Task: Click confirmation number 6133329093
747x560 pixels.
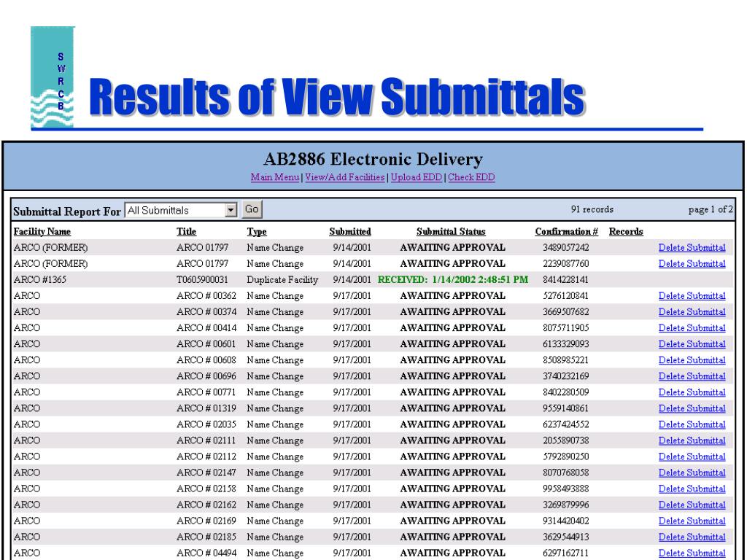Action: (565, 344)
